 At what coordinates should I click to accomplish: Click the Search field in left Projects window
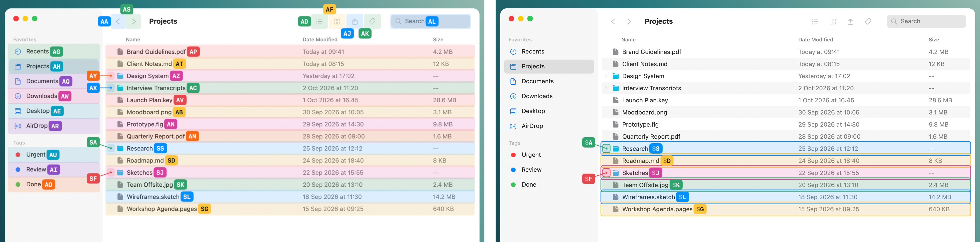coord(431,21)
